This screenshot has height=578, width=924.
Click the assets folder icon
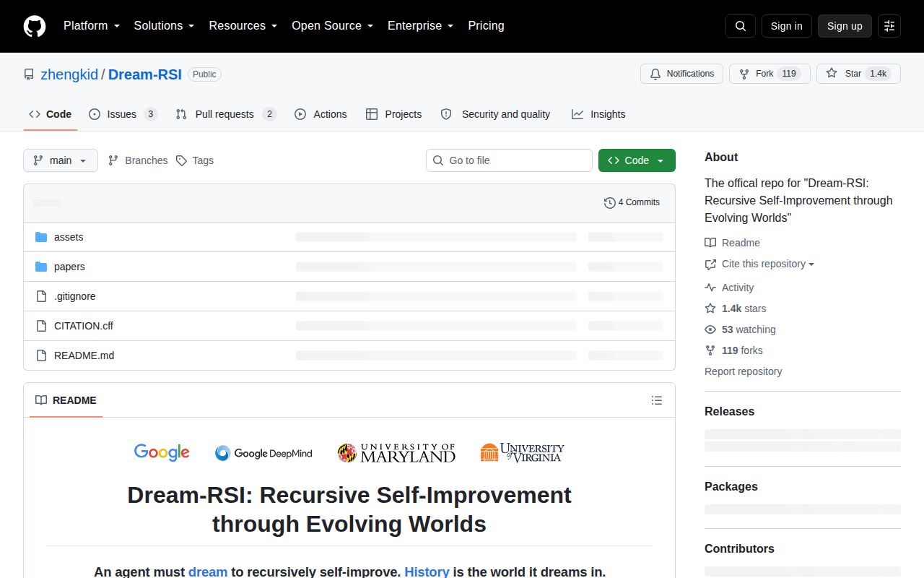[x=41, y=237]
